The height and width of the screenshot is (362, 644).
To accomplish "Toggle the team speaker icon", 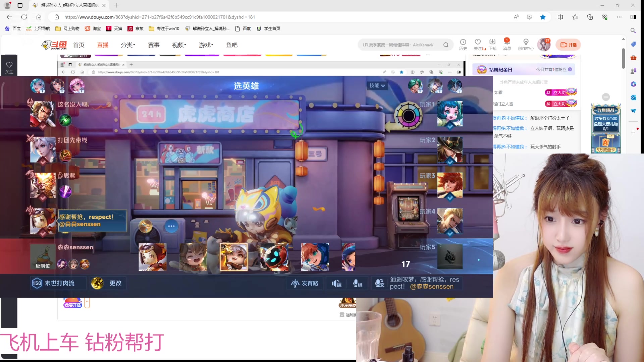I will [337, 284].
